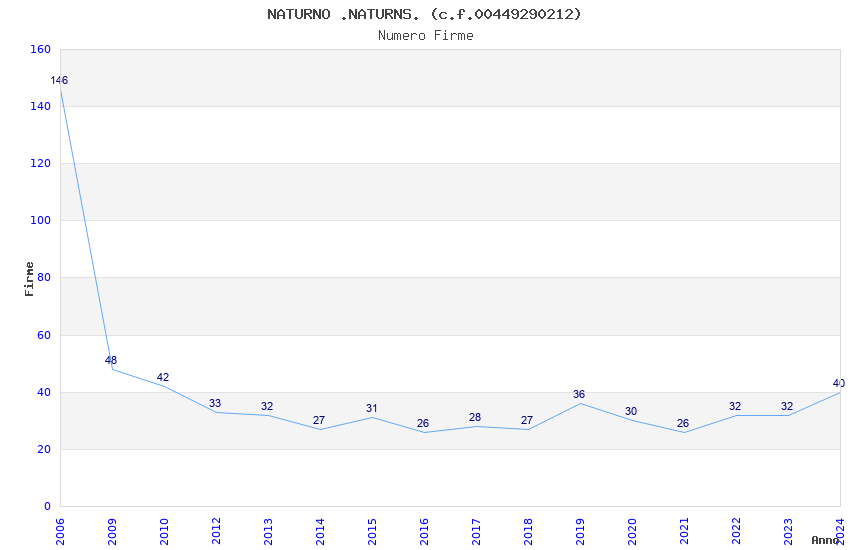The height and width of the screenshot is (550, 850).
Task: Click the y-axis tick "20"
Action: [44, 449]
